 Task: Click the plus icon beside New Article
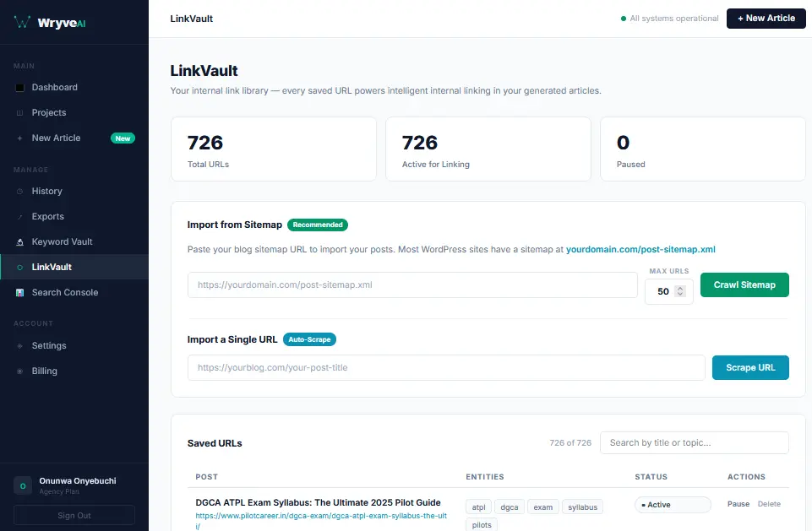coord(19,138)
